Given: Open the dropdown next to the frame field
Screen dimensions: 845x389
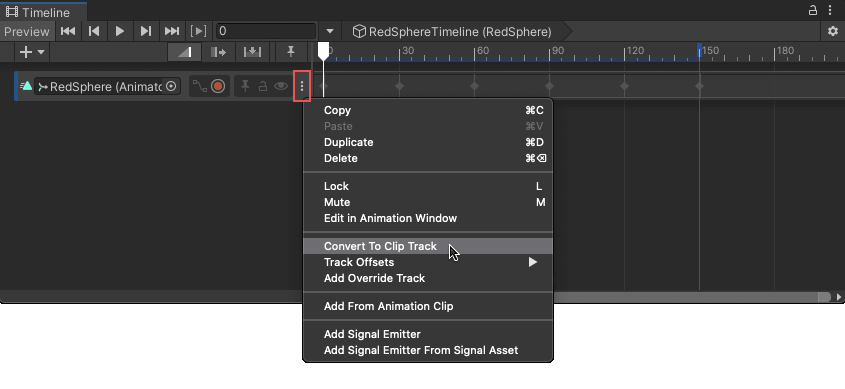Looking at the screenshot, I should click(x=330, y=31).
